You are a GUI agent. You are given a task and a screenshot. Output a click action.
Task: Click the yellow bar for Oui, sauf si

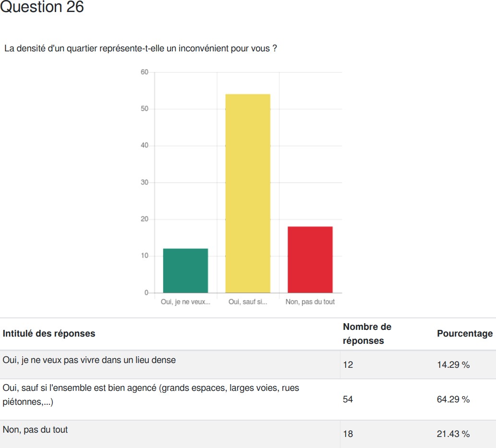click(248, 194)
